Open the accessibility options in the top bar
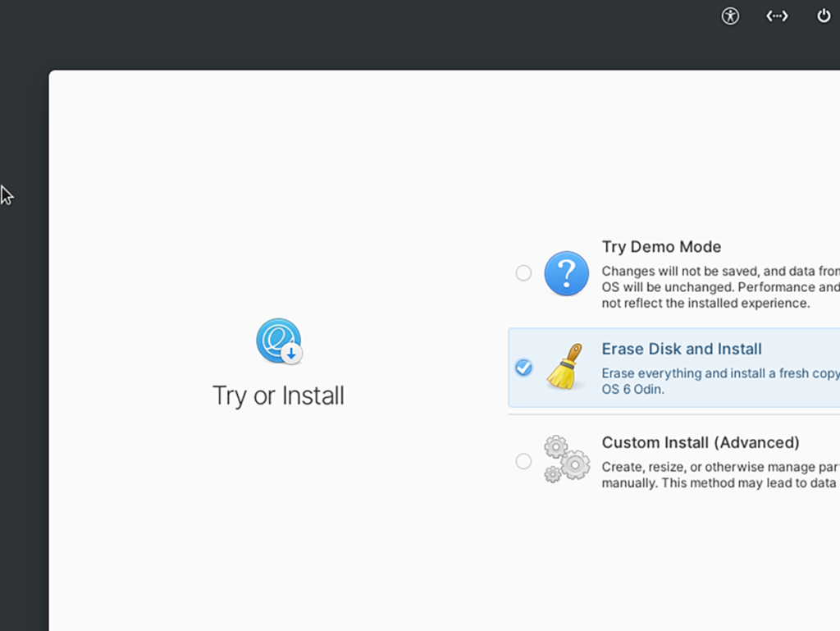Image resolution: width=840 pixels, height=631 pixels. click(x=729, y=16)
